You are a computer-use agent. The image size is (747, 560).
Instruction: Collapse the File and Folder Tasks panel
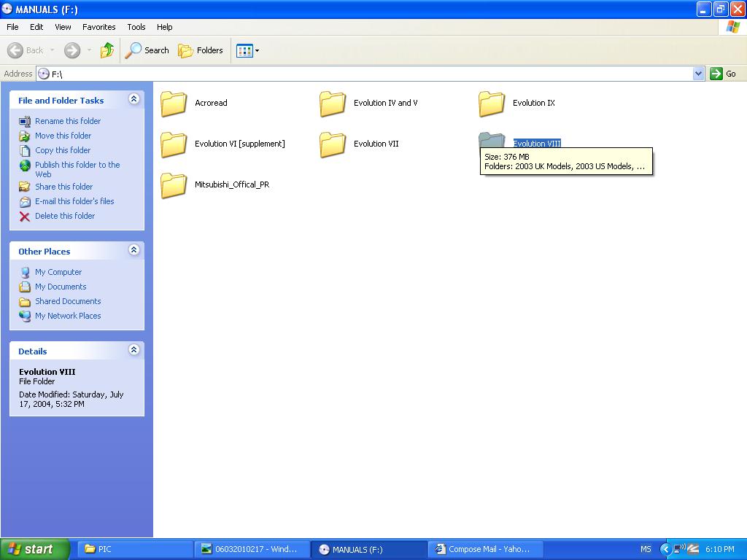point(133,99)
